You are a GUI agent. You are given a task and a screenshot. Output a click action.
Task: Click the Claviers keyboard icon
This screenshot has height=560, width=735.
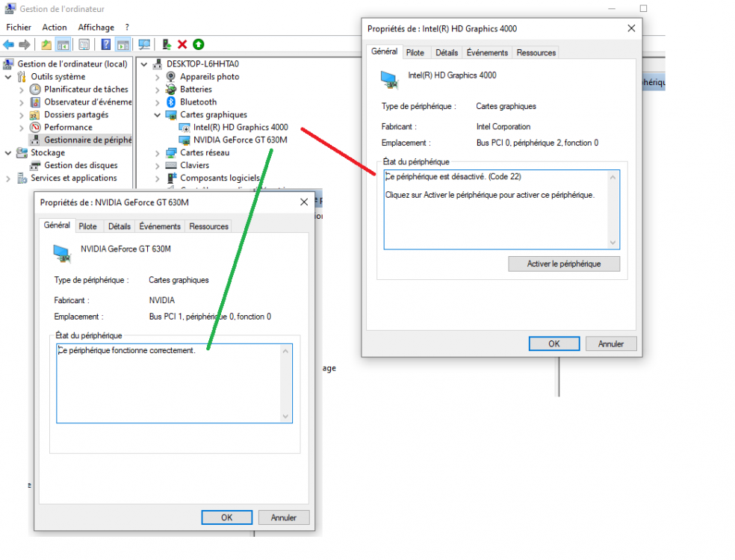171,166
